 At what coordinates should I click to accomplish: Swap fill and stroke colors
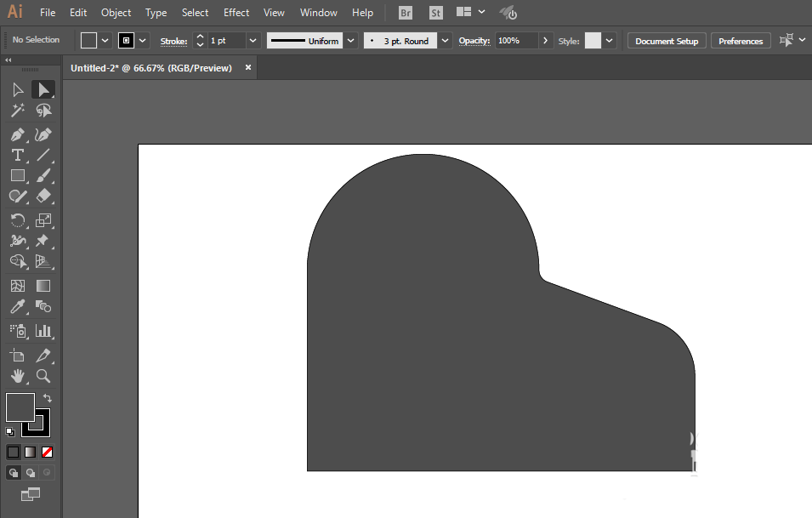(x=48, y=398)
